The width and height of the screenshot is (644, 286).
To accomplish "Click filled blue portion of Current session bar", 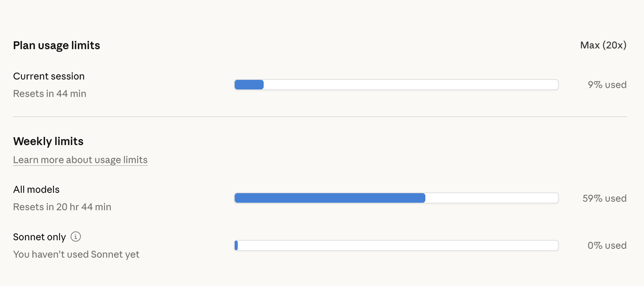I will point(249,85).
